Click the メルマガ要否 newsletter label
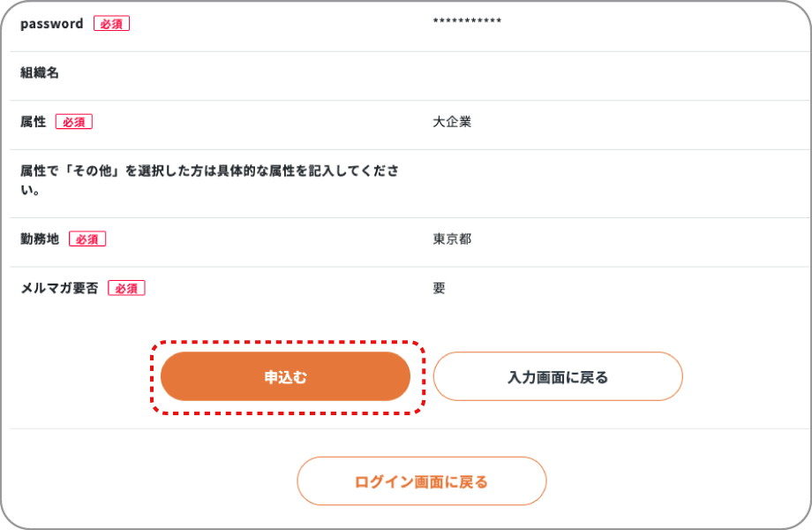Image resolution: width=812 pixels, height=530 pixels. (59, 287)
